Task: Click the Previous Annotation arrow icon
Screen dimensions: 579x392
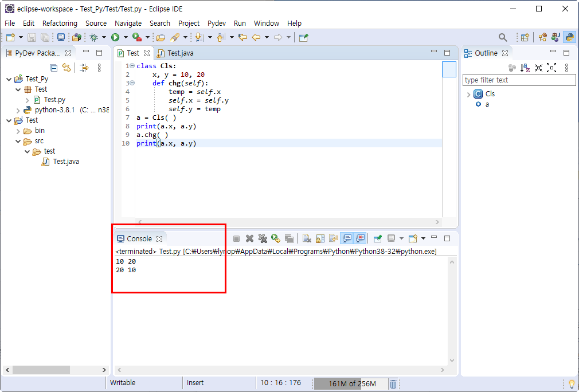Action: pyautogui.click(x=221, y=37)
